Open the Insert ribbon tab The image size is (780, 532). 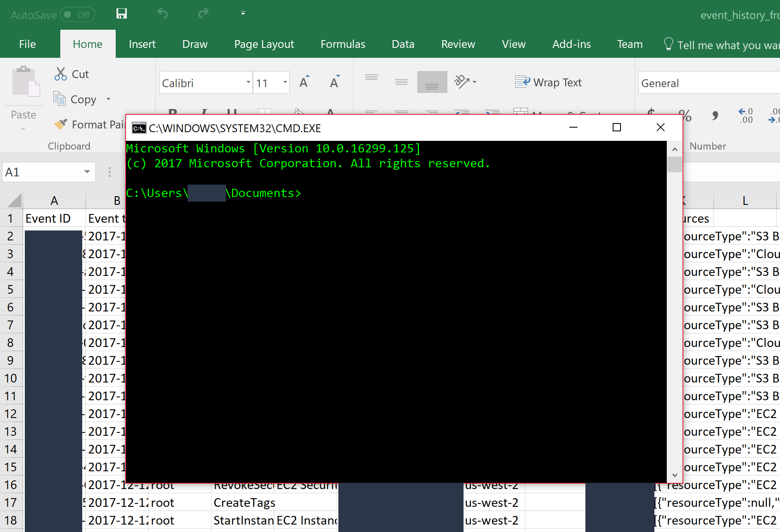142,44
